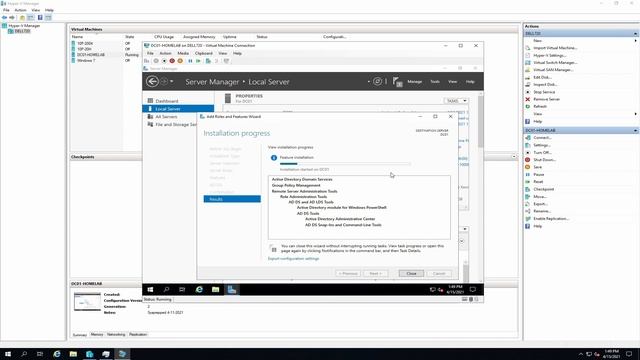The height and width of the screenshot is (360, 640).
Task: Click Cancel button in wizard
Action: coord(439,273)
